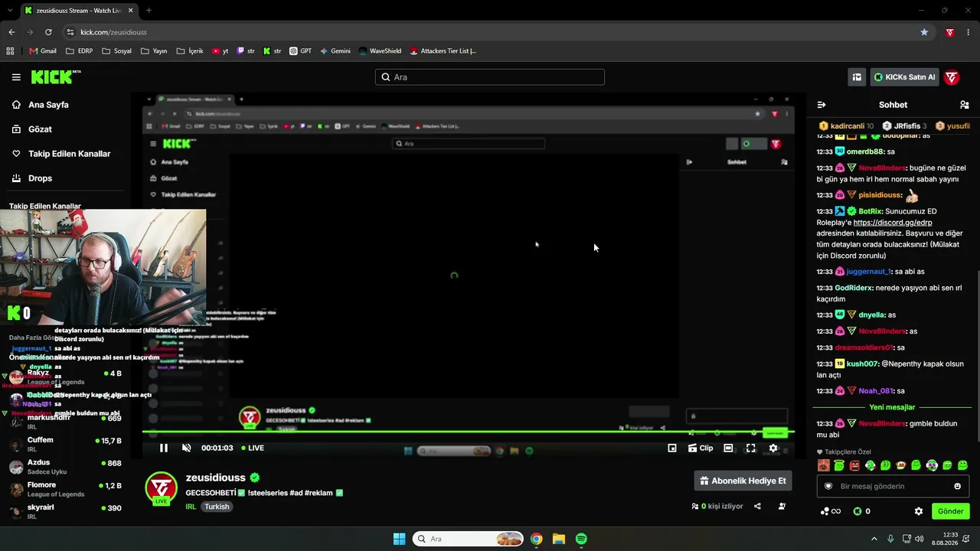Unmute the stream volume
The width and height of the screenshot is (980, 551).
186,448
